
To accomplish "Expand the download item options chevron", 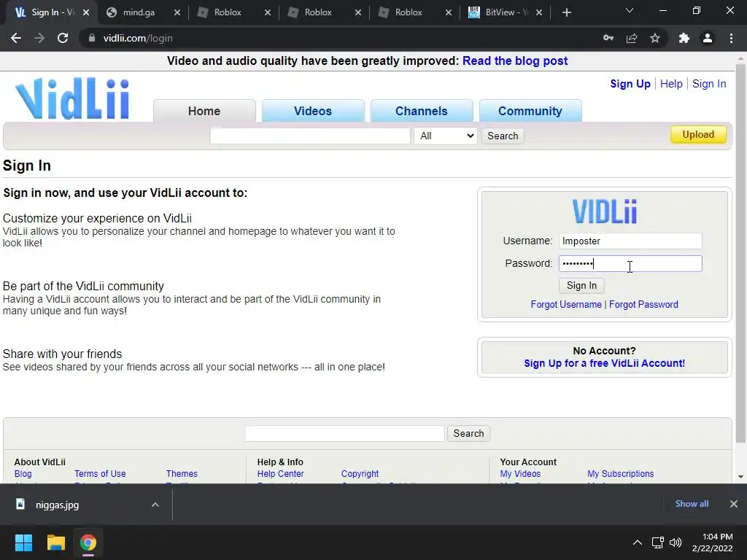I will (155, 505).
